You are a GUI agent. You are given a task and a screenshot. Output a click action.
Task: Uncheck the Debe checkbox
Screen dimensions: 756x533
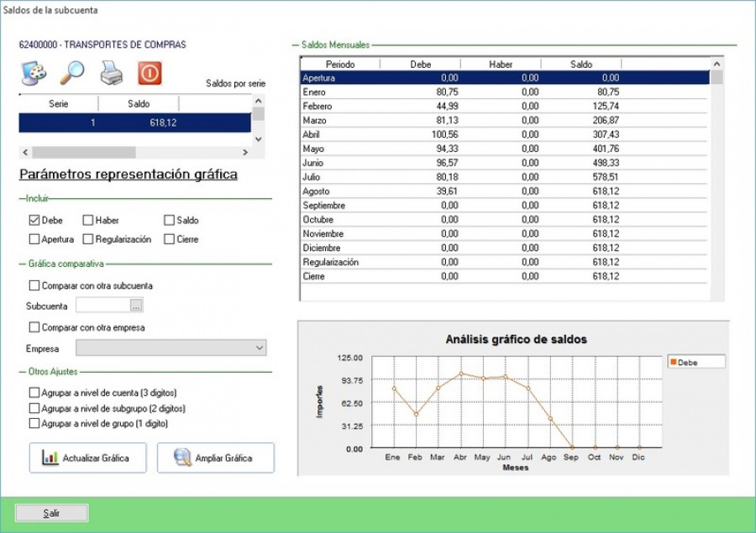34,221
